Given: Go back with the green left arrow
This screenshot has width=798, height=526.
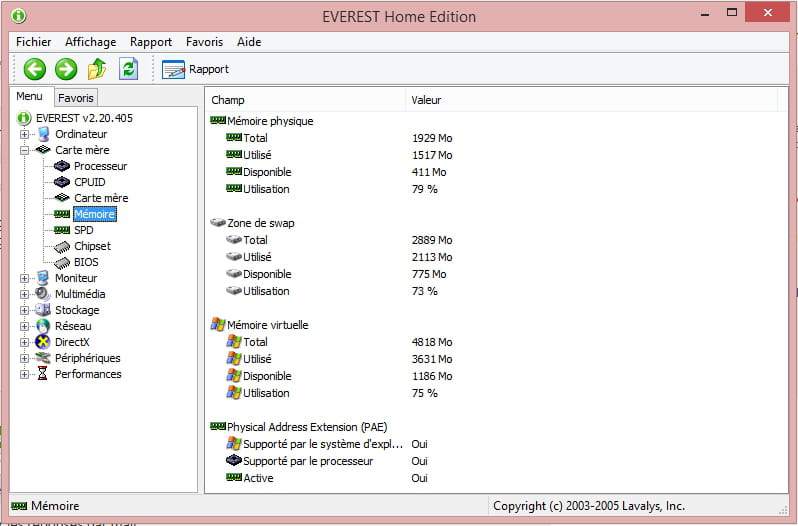Looking at the screenshot, I should tap(35, 69).
